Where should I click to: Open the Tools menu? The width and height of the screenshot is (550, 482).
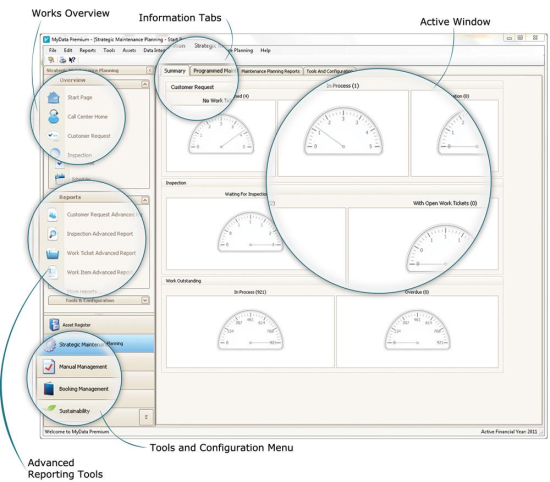pos(109,50)
